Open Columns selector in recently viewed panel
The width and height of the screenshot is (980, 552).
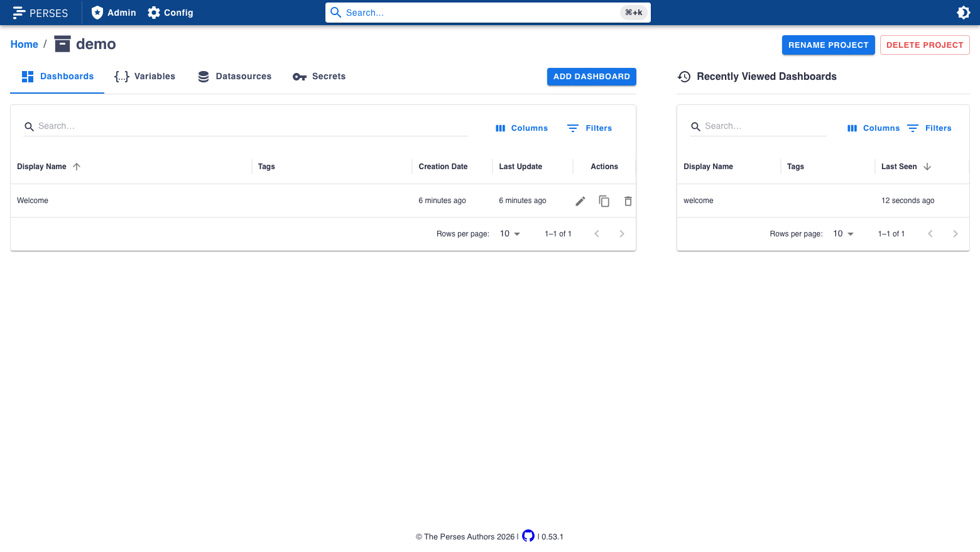tap(873, 128)
